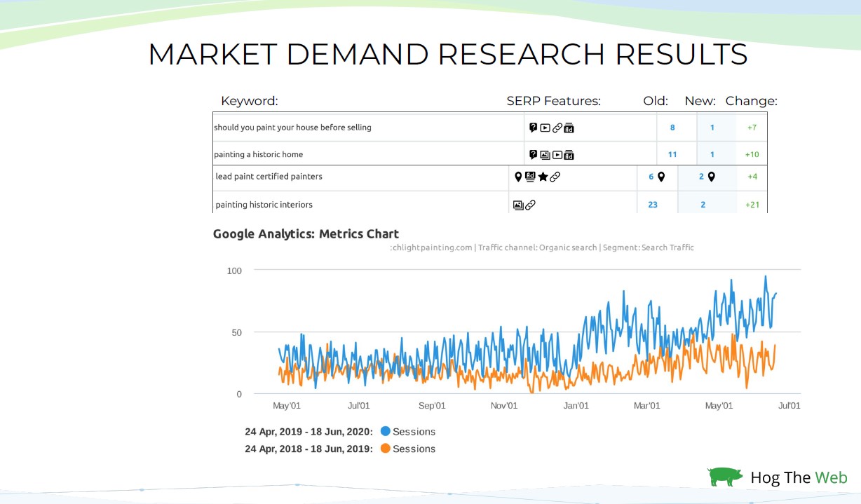This screenshot has width=861, height=504.
Task: Click the green pig logo icon
Action: pyautogui.click(x=725, y=477)
